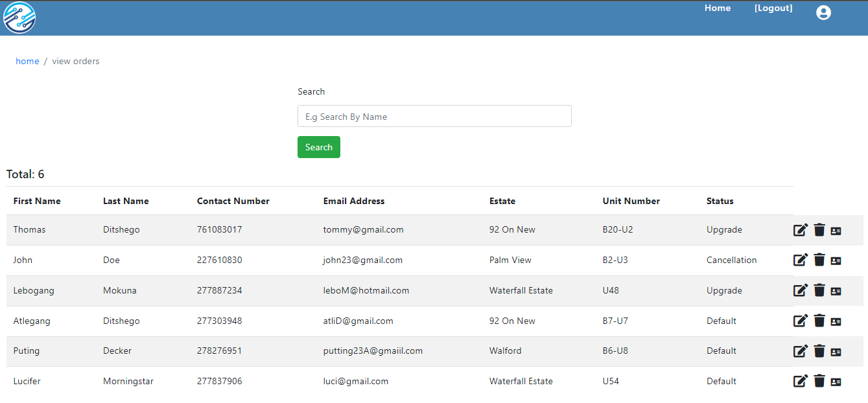Click the Walford estate cell
The height and width of the screenshot is (403, 868).
point(506,351)
